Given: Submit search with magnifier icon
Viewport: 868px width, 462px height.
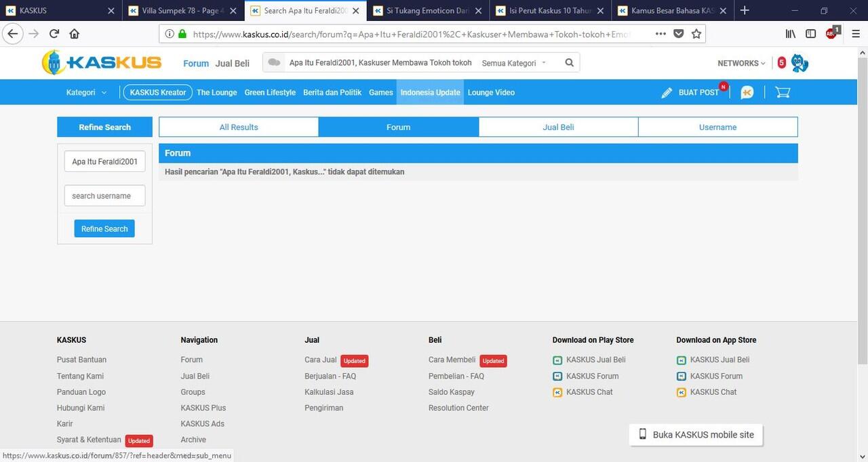Looking at the screenshot, I should 570,63.
